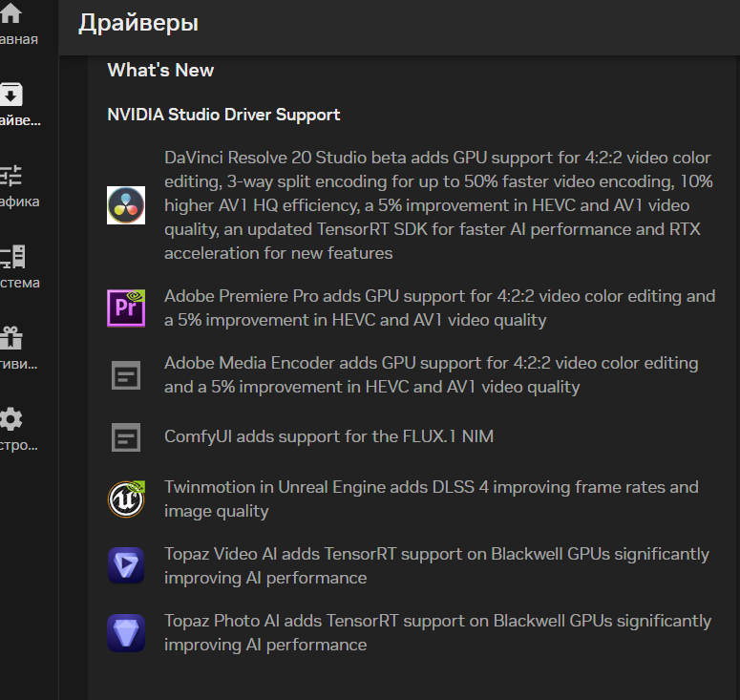Click the ComfyUI placeholder icon
Screen dimensions: 740x700
(x=126, y=437)
